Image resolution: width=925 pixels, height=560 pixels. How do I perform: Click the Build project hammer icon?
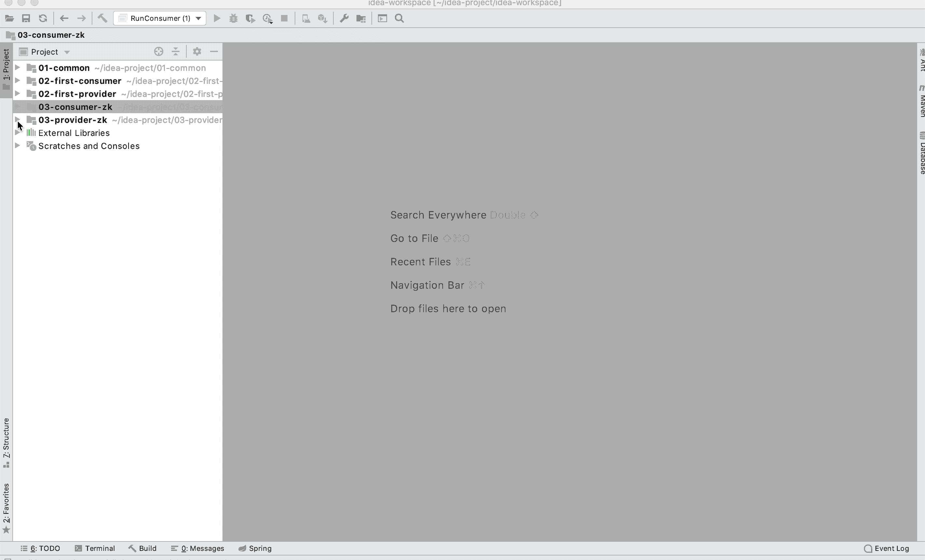click(102, 18)
